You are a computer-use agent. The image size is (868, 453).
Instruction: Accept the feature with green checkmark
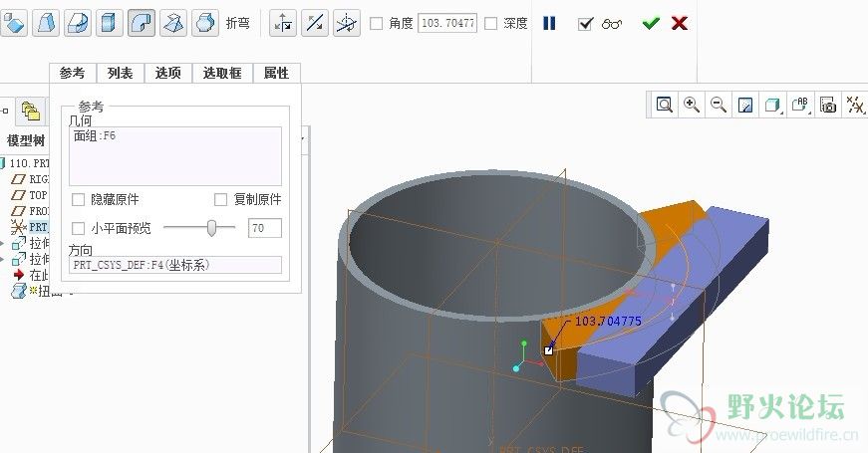[x=651, y=23]
